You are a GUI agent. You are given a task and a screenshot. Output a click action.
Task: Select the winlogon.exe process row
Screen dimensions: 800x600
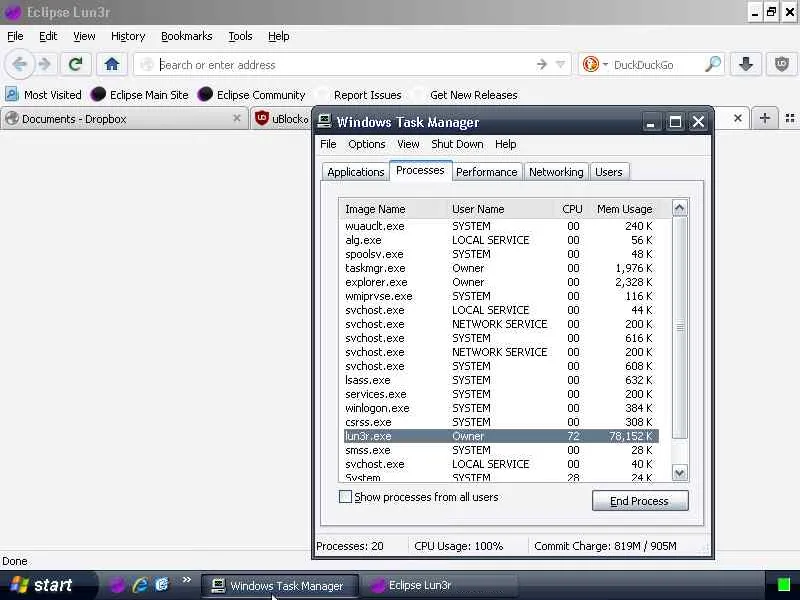coord(501,408)
